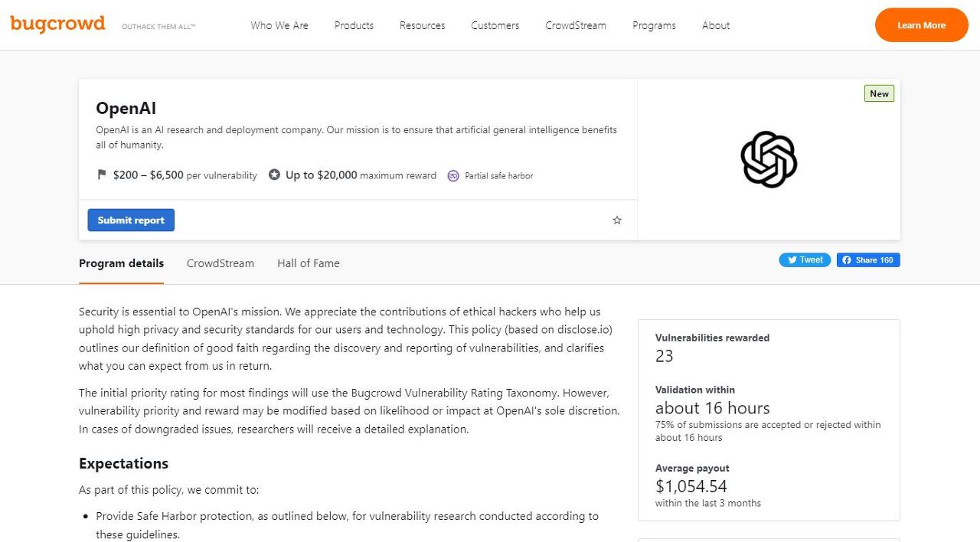980x542 pixels.
Task: Click the OpenAI logo image
Action: coord(769,159)
